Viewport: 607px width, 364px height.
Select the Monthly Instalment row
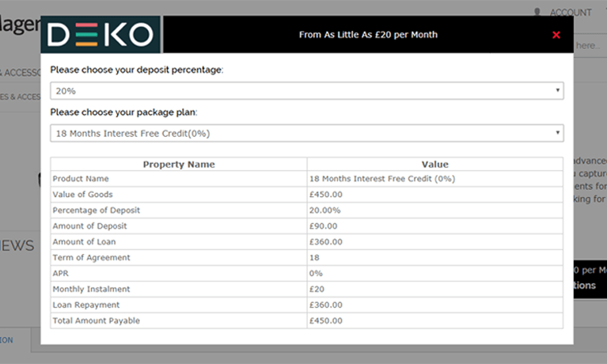[x=306, y=290]
